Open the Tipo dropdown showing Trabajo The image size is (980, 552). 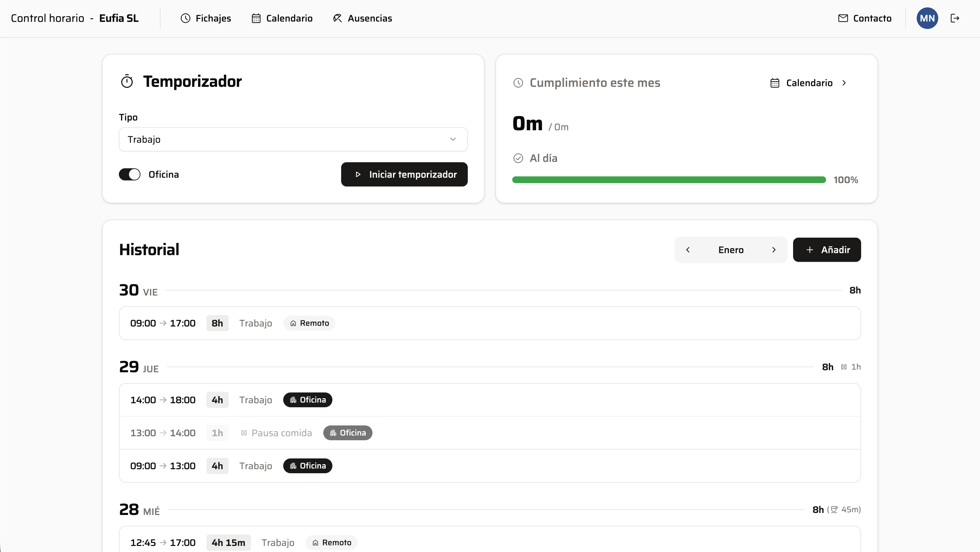(x=293, y=140)
